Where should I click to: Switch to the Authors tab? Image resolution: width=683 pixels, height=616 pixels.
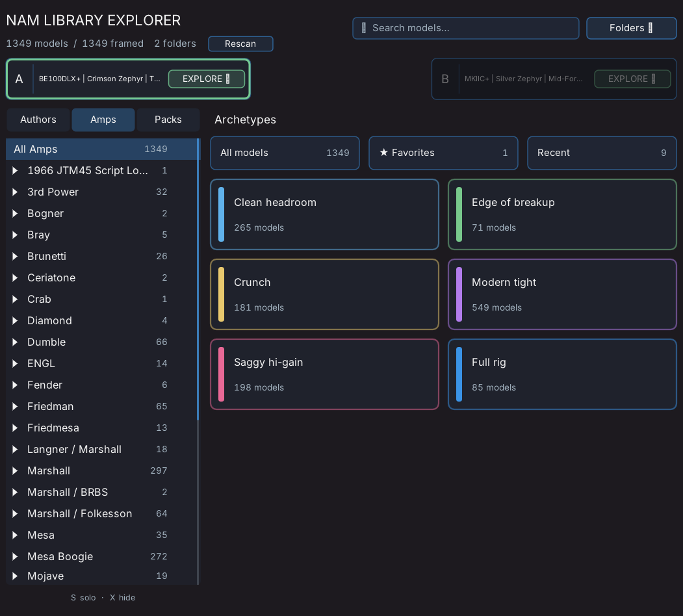tap(38, 120)
